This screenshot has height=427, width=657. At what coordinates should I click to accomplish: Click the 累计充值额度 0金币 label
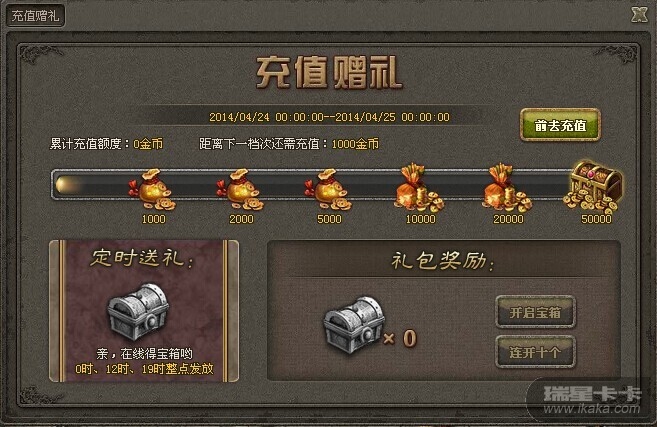pyautogui.click(x=106, y=144)
